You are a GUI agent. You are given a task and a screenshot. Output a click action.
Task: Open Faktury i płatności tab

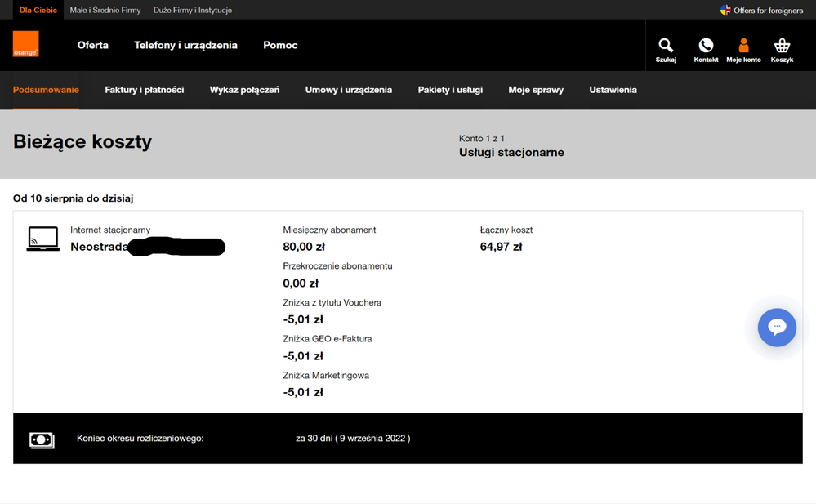pos(145,90)
